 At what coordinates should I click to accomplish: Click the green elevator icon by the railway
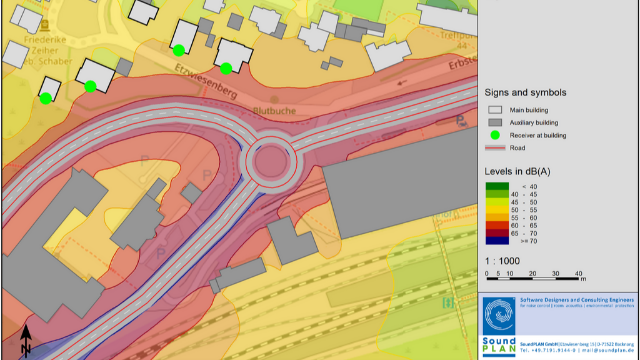(448, 302)
